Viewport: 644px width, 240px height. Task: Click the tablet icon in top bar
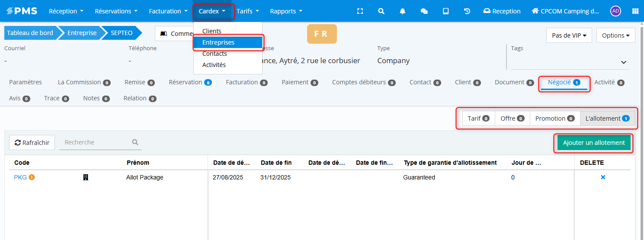coord(445,11)
